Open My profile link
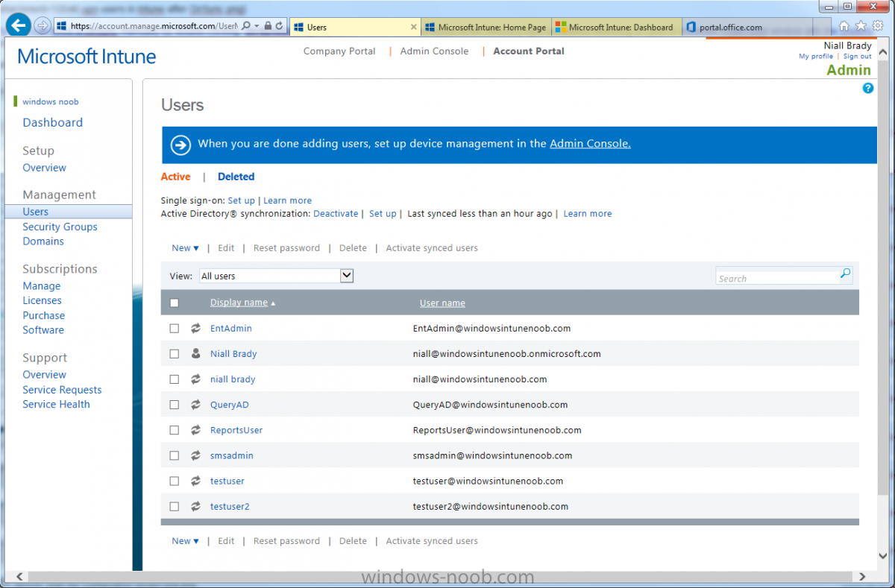Image resolution: width=895 pixels, height=588 pixels. click(x=816, y=57)
